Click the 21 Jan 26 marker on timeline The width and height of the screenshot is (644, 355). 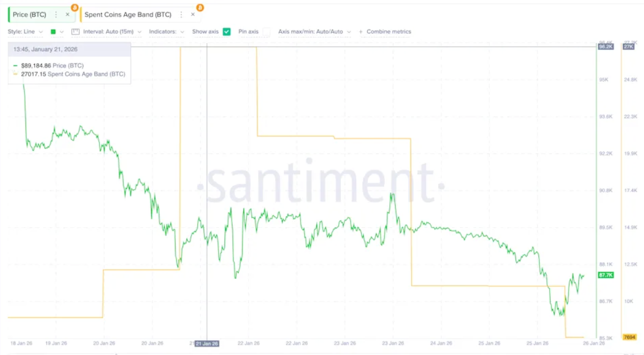click(206, 343)
